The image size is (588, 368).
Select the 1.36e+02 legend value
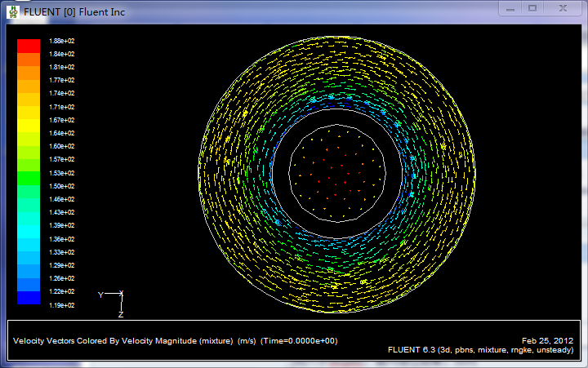(62, 239)
